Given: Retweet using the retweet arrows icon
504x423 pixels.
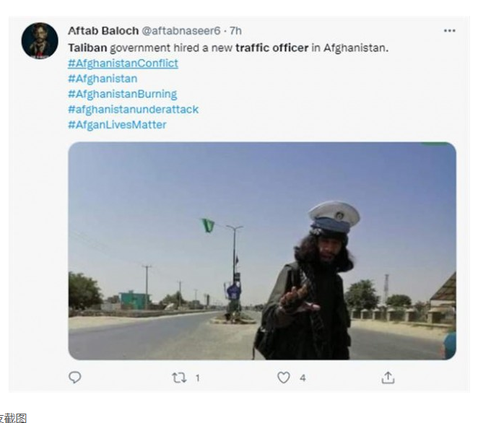Looking at the screenshot, I should 179,378.
